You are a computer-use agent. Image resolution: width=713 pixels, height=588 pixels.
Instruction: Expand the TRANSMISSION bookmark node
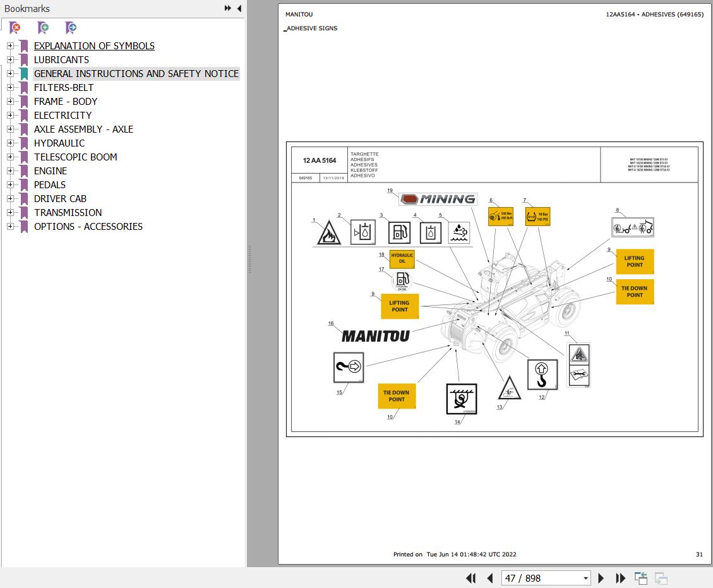click(x=10, y=212)
